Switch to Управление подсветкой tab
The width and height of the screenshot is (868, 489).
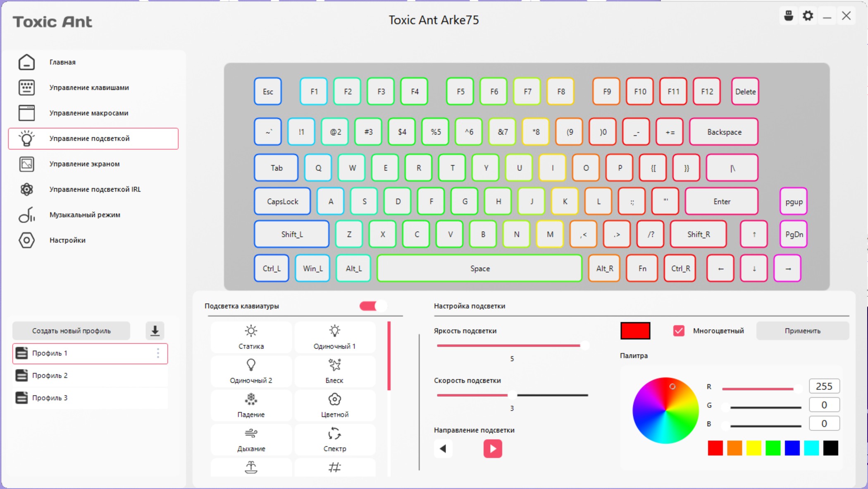point(93,139)
